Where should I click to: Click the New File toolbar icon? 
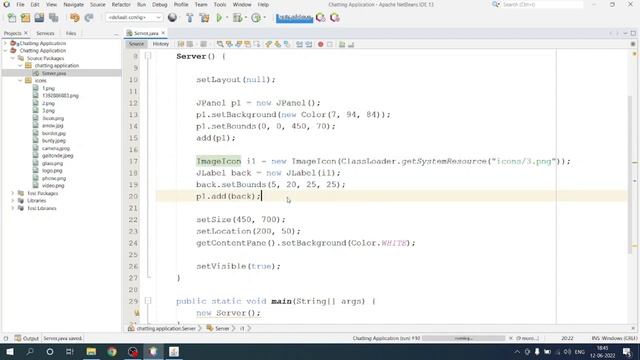coord(12,18)
